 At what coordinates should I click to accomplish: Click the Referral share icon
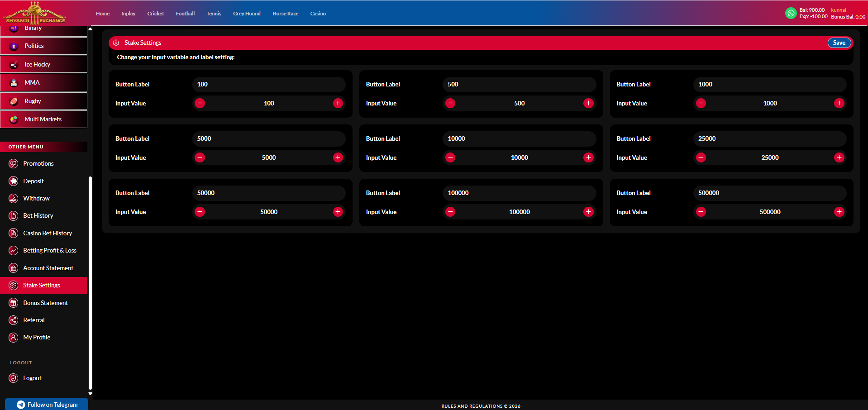point(14,320)
